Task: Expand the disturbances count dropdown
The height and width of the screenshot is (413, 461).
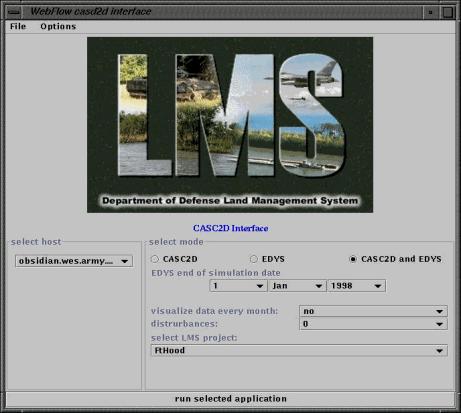Action: click(373, 324)
